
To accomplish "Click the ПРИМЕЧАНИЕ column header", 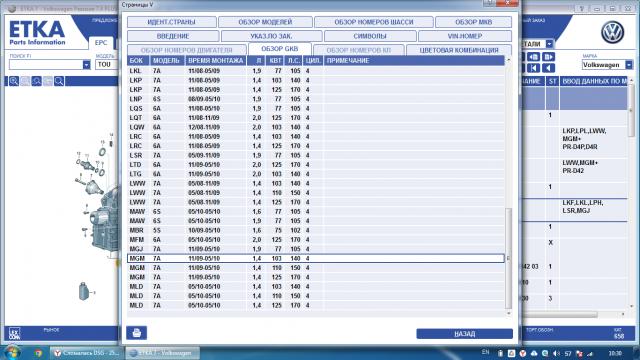I will [414, 60].
